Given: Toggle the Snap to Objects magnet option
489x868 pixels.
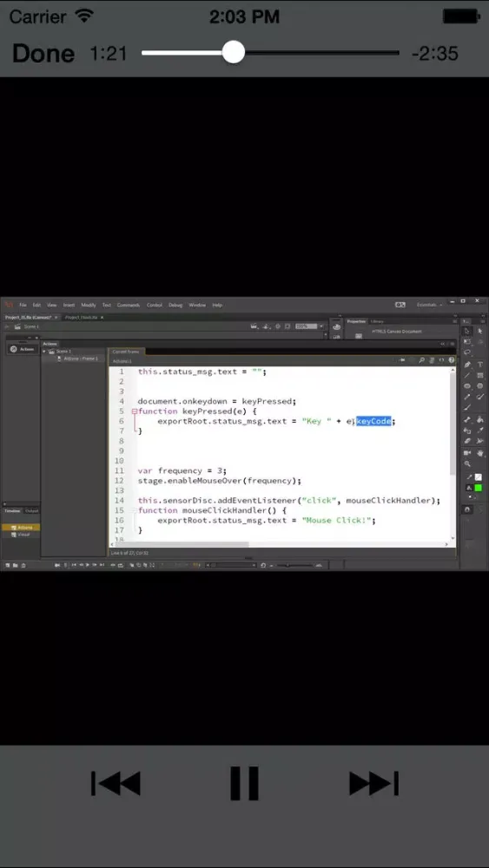Looking at the screenshot, I should (468, 510).
